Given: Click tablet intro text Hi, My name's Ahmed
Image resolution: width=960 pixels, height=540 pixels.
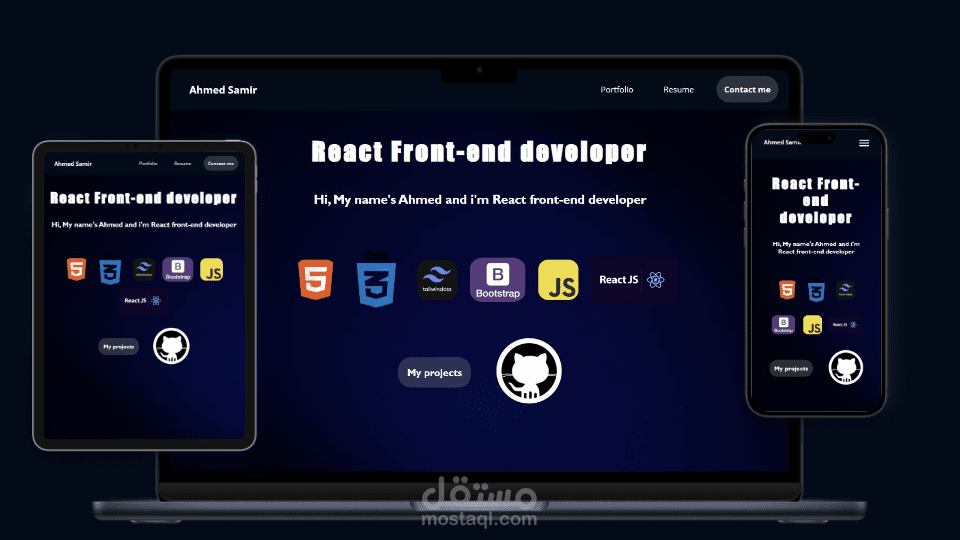Looking at the screenshot, I should (x=144, y=225).
